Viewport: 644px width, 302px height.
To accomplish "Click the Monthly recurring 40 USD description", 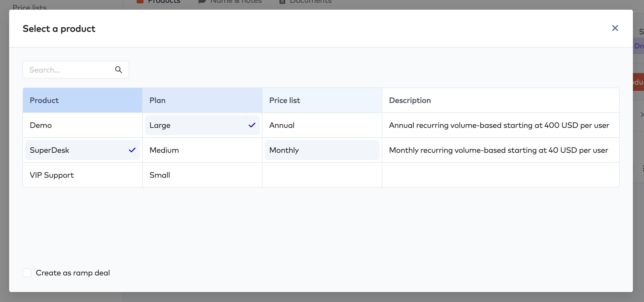I will click(498, 150).
